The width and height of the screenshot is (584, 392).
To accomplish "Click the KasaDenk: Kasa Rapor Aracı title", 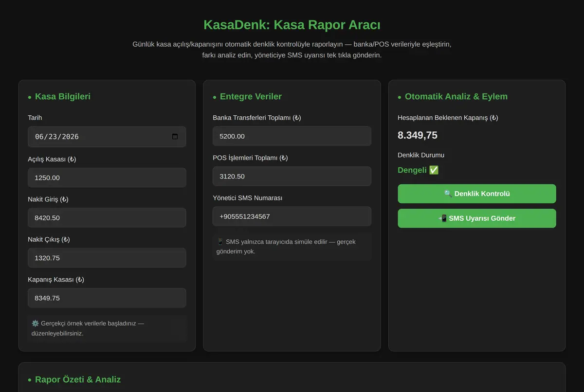I will click(292, 25).
